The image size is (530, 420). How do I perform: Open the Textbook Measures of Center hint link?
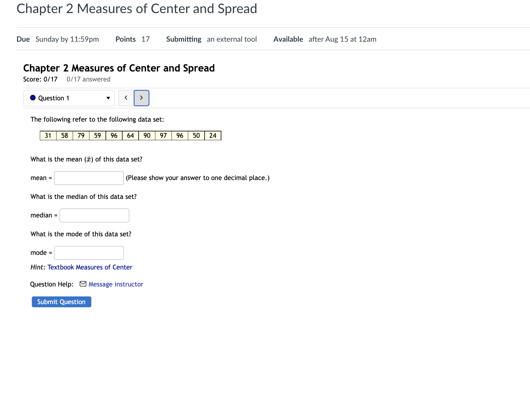(90, 267)
